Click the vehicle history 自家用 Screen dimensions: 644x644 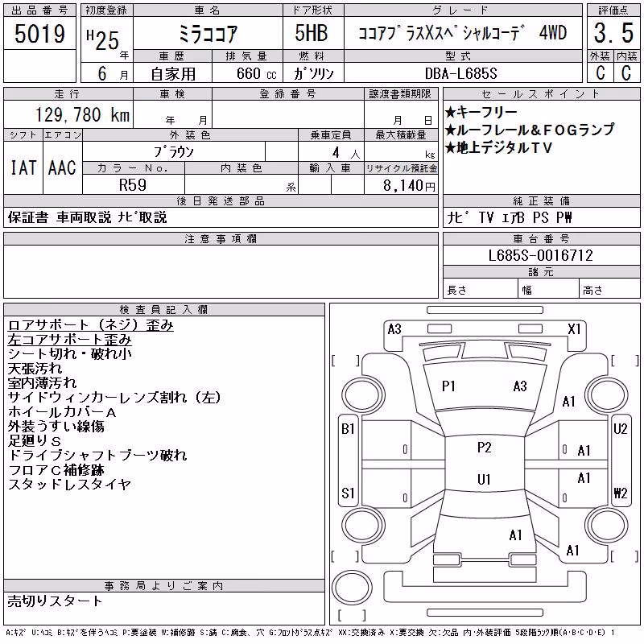point(173,74)
